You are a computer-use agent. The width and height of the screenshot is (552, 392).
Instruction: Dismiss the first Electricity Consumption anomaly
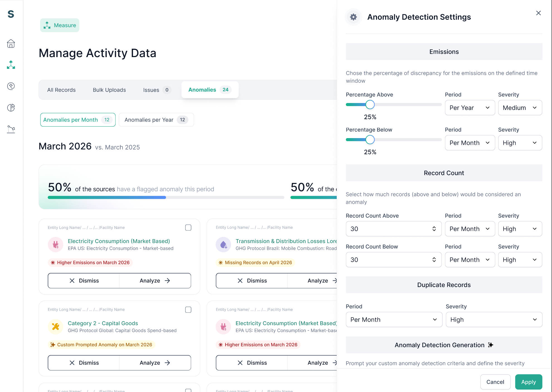[x=84, y=281]
